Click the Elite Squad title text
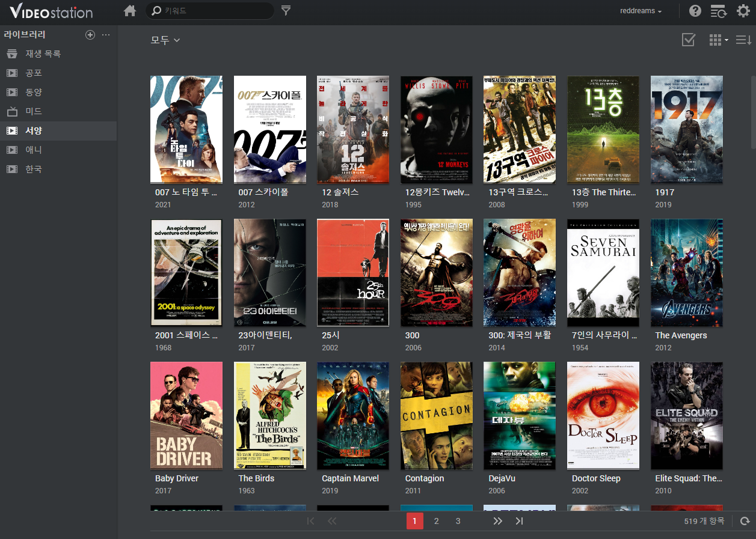This screenshot has width=756, height=539. (x=689, y=478)
